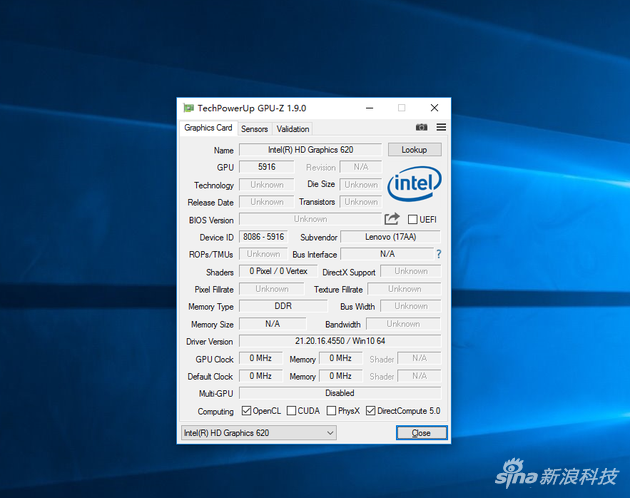Click the TechPowerUp GPU-Z 1.9.0 title text
This screenshot has height=498, width=630.
(x=252, y=108)
